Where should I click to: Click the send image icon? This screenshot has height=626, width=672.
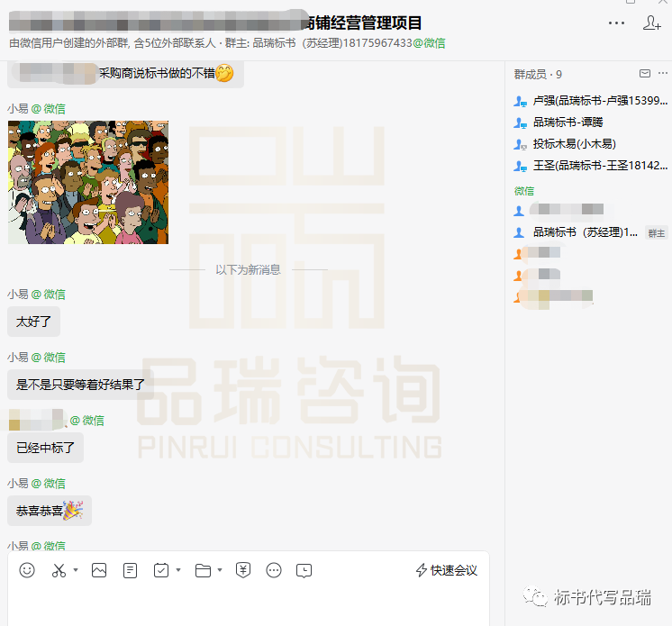[99, 570]
